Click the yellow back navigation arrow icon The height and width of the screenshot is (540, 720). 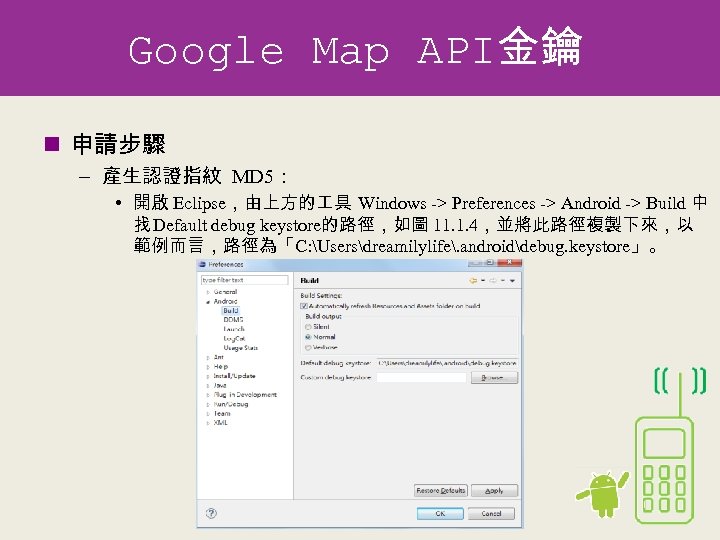[x=473, y=281]
